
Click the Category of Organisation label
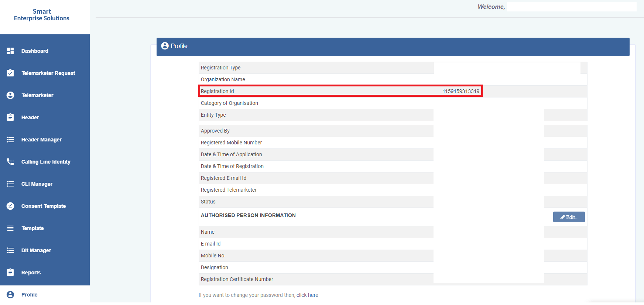point(229,103)
